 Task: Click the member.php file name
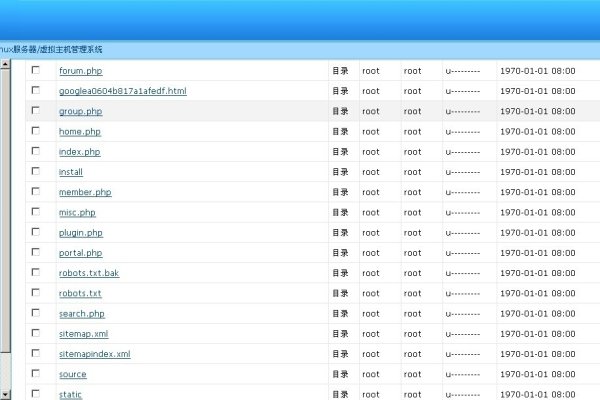click(x=85, y=192)
